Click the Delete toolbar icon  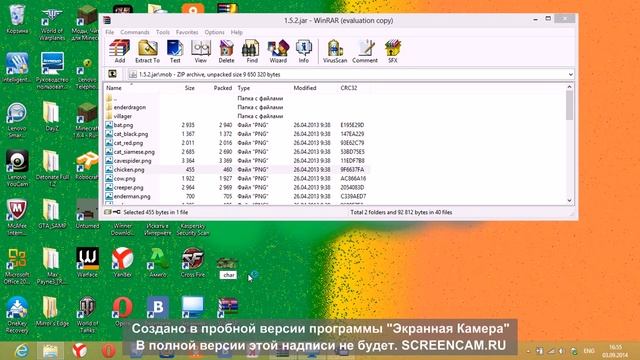pyautogui.click(x=226, y=51)
